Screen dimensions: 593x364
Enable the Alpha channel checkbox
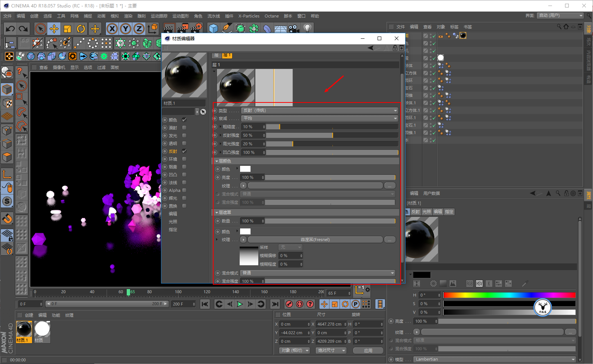(184, 190)
